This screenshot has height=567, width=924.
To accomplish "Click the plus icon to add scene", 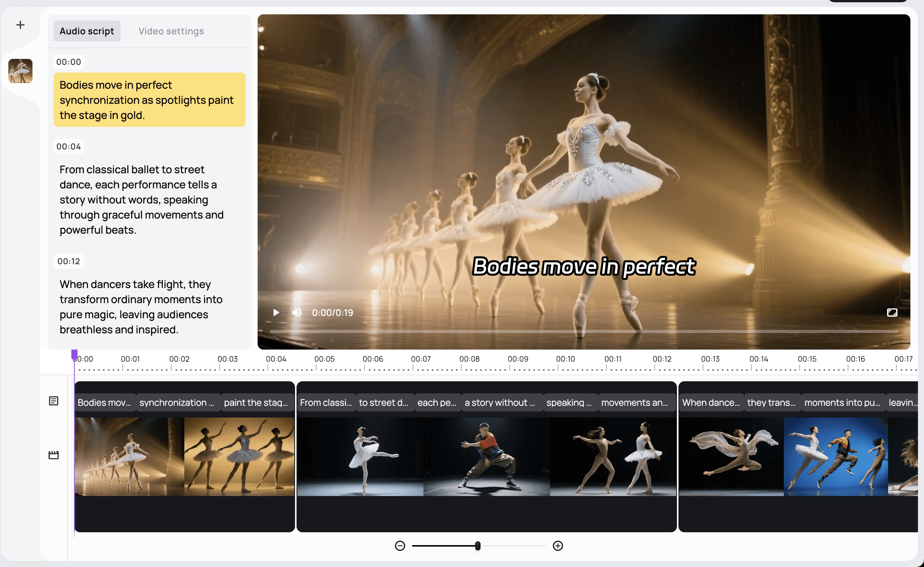I will pos(20,25).
